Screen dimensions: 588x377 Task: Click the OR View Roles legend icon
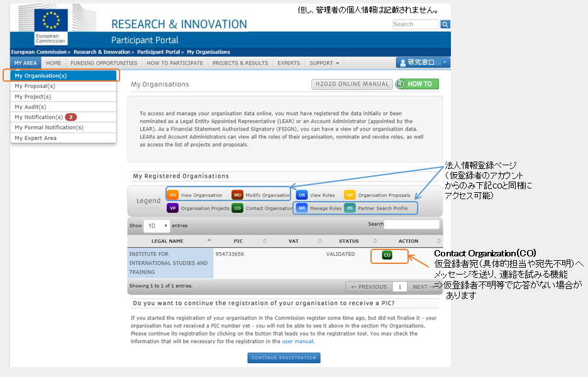click(302, 195)
